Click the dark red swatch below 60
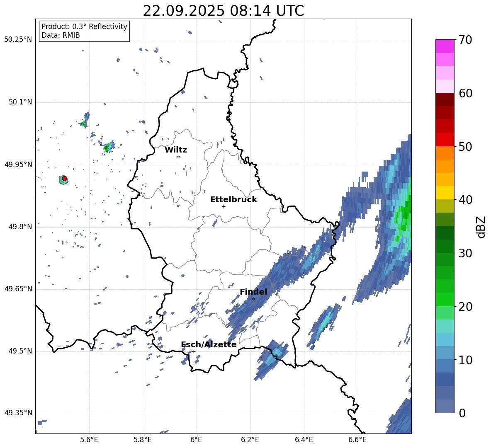The image size is (491, 448). click(445, 99)
